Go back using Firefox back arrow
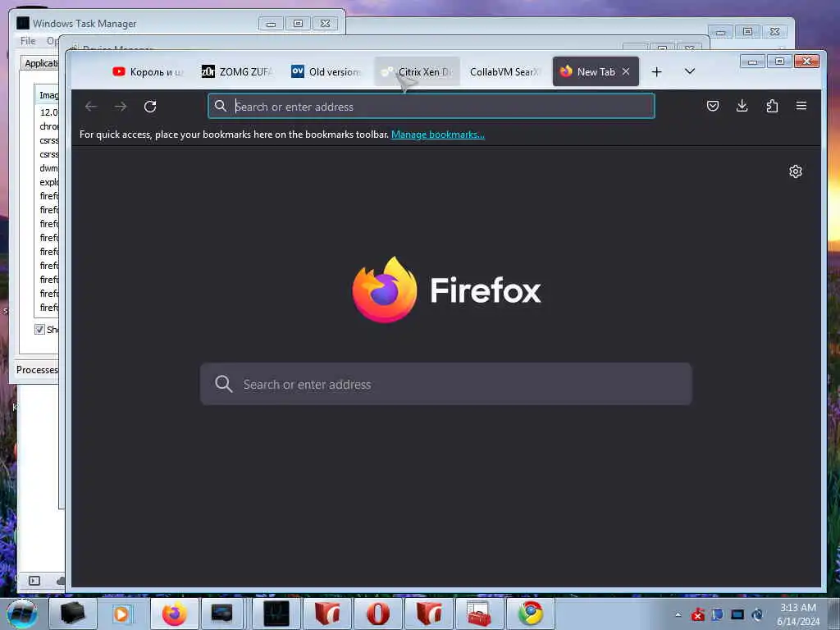Screen dimensions: 840x630 91,107
